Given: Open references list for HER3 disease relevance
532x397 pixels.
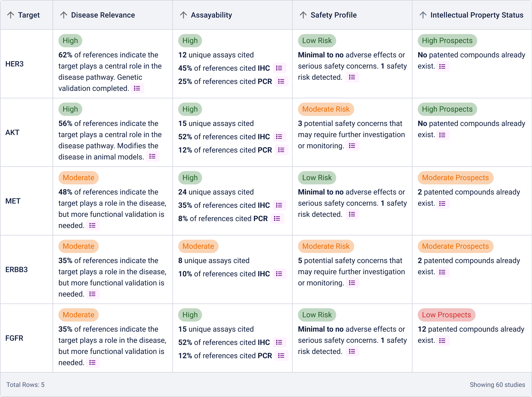Looking at the screenshot, I should point(137,88).
